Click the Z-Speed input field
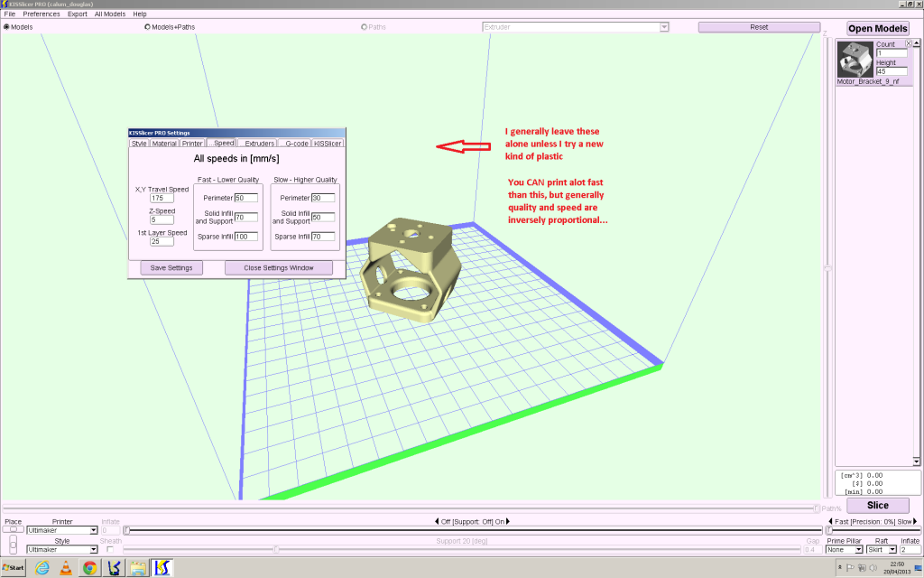The height and width of the screenshot is (578, 924). (162, 219)
